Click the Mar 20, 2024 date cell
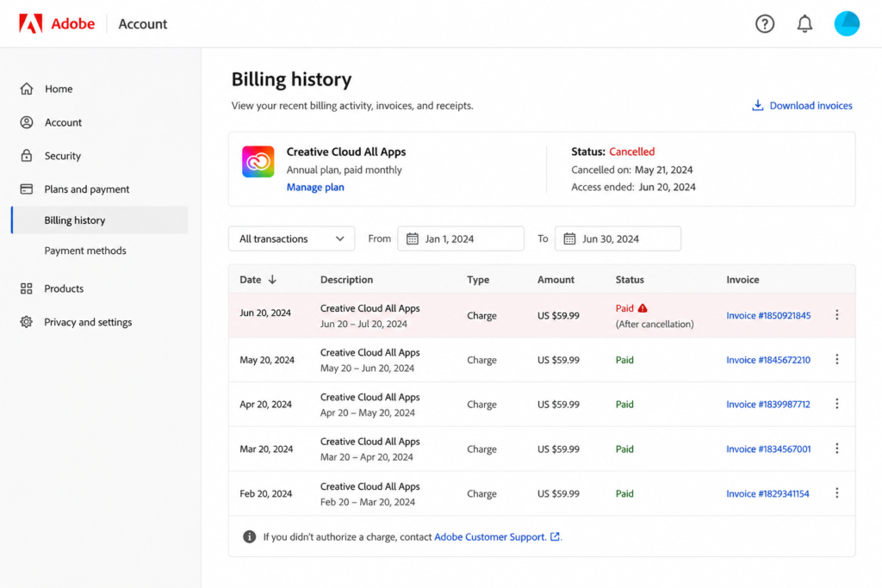This screenshot has height=588, width=882. tap(266, 449)
